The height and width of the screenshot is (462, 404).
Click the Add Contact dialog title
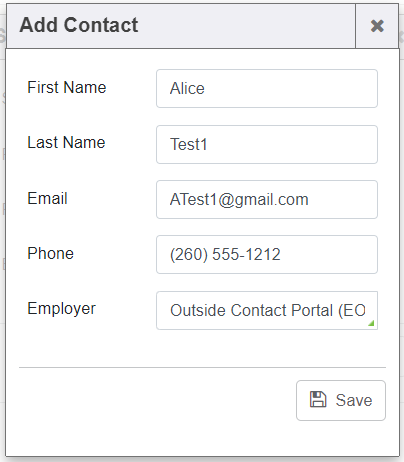pos(79,25)
